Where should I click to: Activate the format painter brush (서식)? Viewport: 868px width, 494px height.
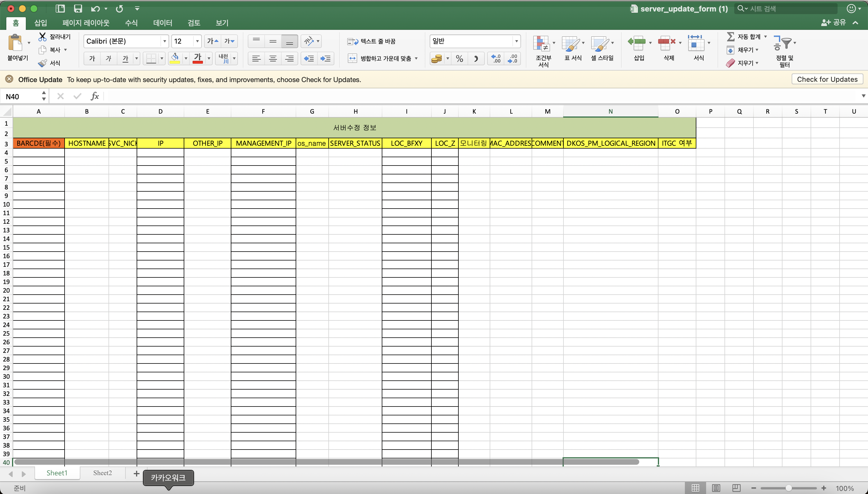click(x=42, y=63)
